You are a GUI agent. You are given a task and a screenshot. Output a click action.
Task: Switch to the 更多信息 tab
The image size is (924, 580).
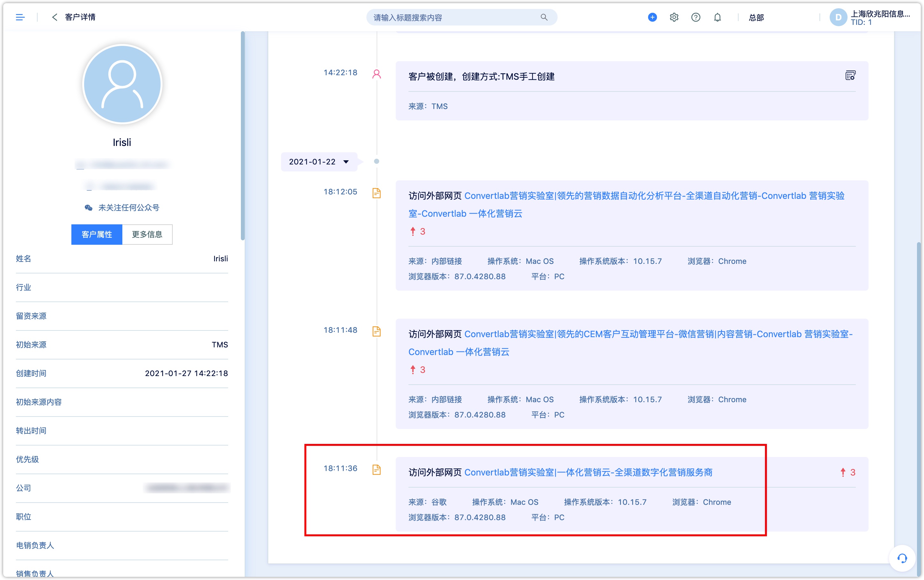147,234
